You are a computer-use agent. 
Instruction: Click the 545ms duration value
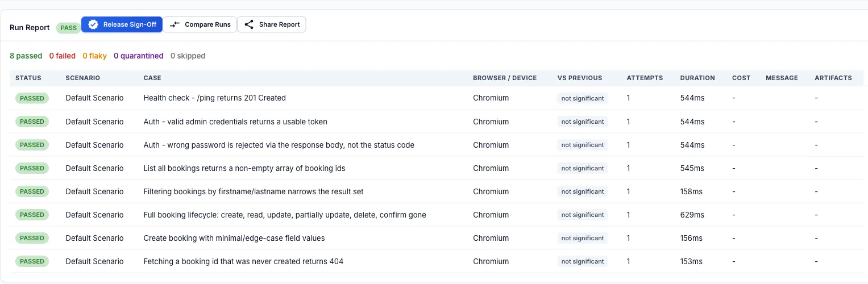point(692,168)
